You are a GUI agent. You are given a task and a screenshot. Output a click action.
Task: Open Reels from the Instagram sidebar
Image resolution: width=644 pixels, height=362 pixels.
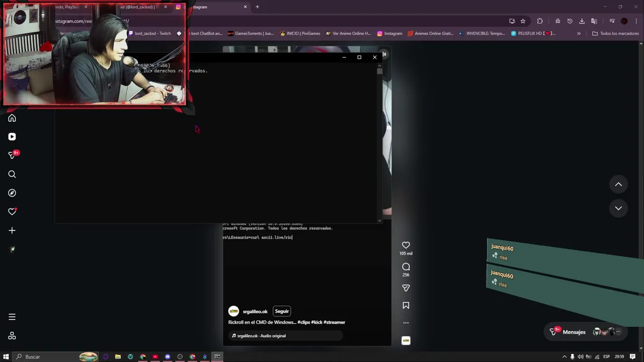12,137
